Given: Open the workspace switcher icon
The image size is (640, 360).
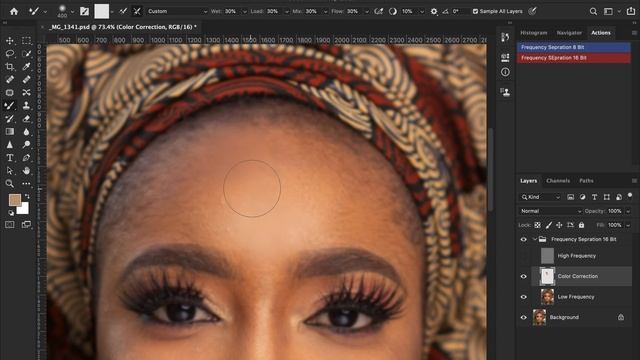Looking at the screenshot, I should click(608, 11).
